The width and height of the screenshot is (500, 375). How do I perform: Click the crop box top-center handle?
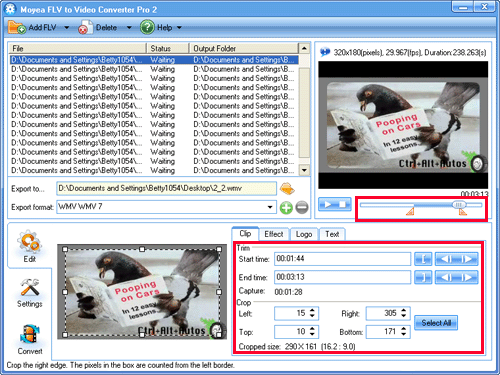click(x=142, y=249)
